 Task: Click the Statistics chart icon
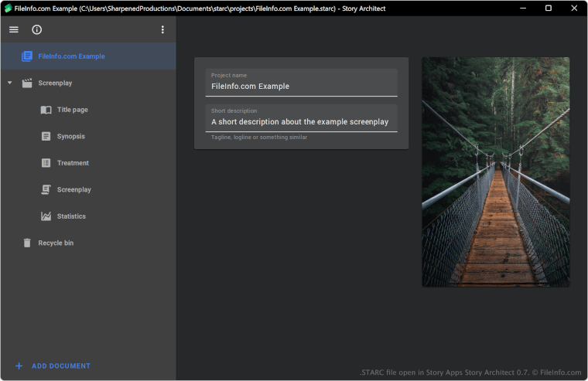point(46,216)
